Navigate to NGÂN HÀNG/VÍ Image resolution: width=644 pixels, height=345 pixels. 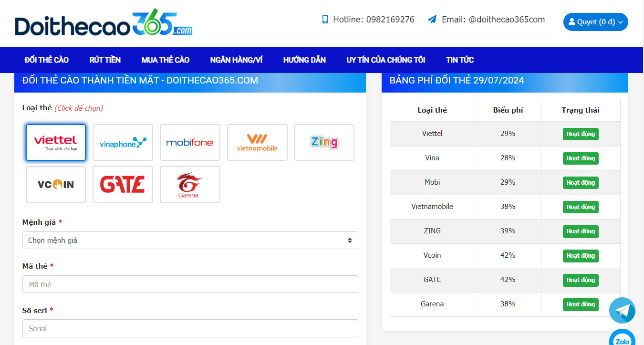(236, 60)
